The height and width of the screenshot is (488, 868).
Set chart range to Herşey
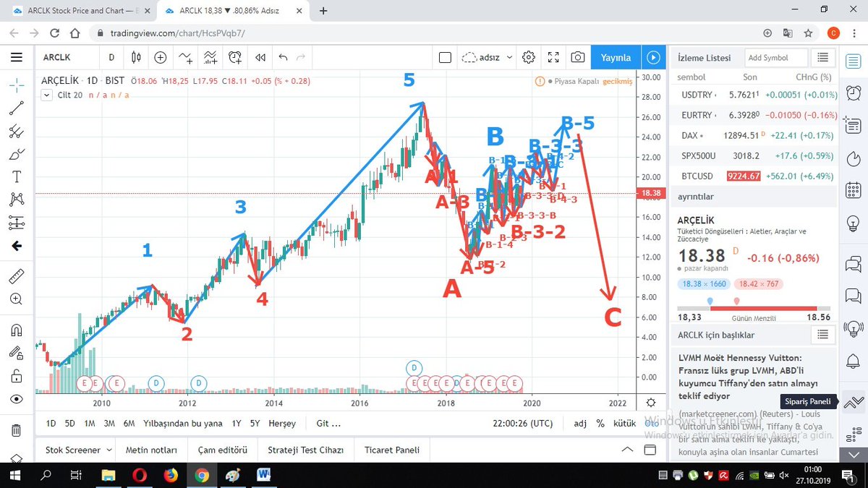click(282, 424)
